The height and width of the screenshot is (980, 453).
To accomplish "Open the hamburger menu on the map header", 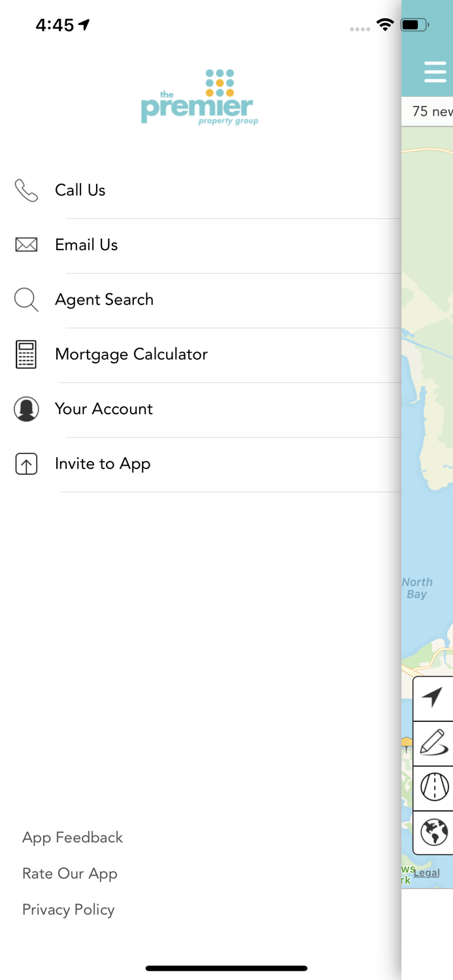I will point(435,72).
